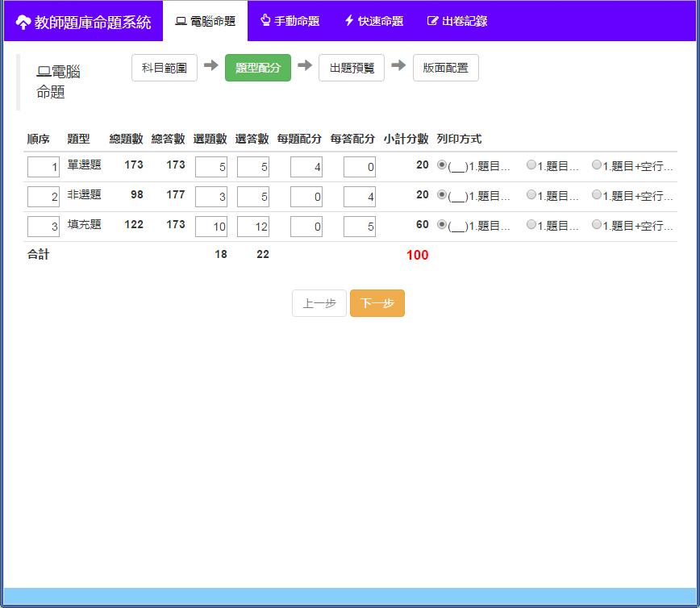The image size is (700, 608).
Task: Edit the order field for 單選題
Action: coord(44,167)
